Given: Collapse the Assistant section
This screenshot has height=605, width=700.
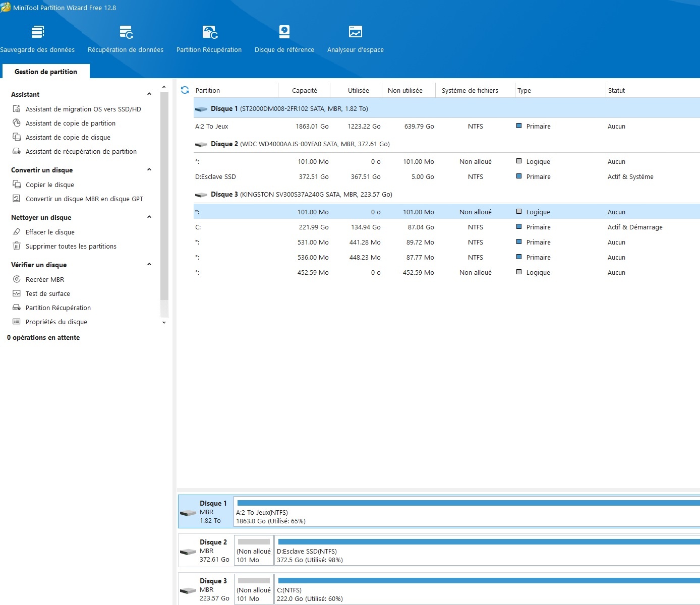Looking at the screenshot, I should [x=149, y=94].
